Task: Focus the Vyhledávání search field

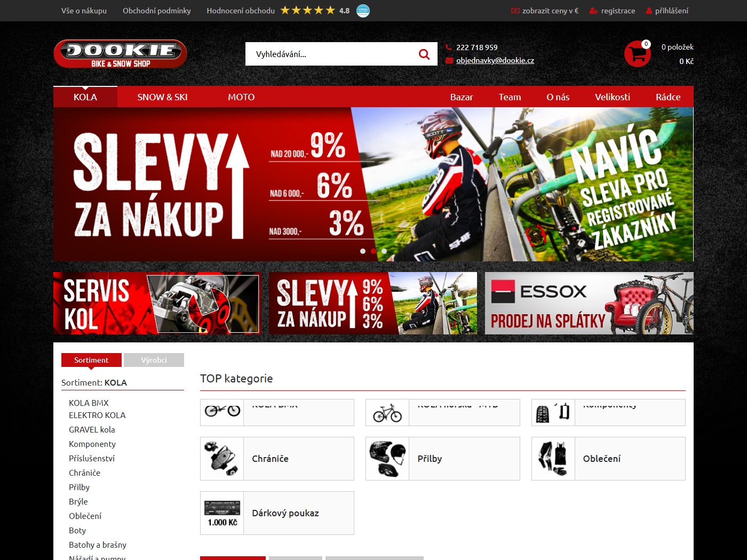Action: pyautogui.click(x=331, y=54)
